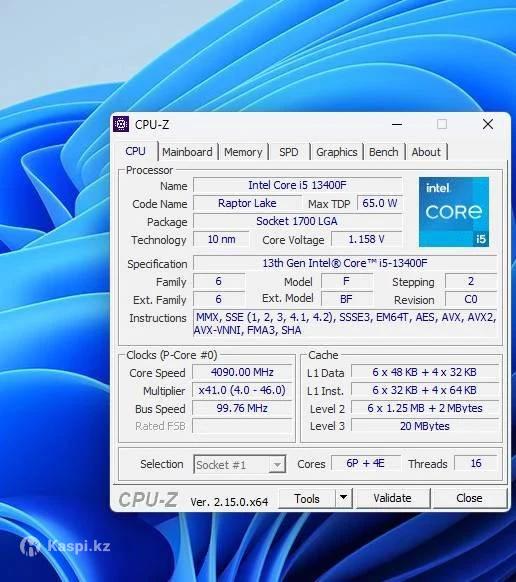Image resolution: width=516 pixels, height=582 pixels.
Task: Click the Package value Socket 1700 LGA
Action: click(x=297, y=221)
